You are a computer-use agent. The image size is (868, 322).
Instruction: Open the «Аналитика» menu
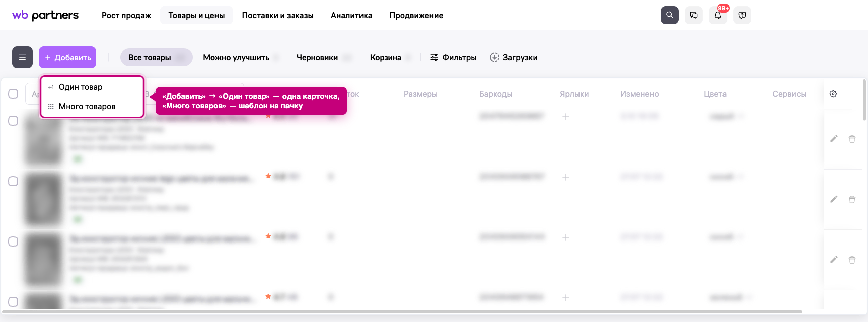pyautogui.click(x=351, y=15)
